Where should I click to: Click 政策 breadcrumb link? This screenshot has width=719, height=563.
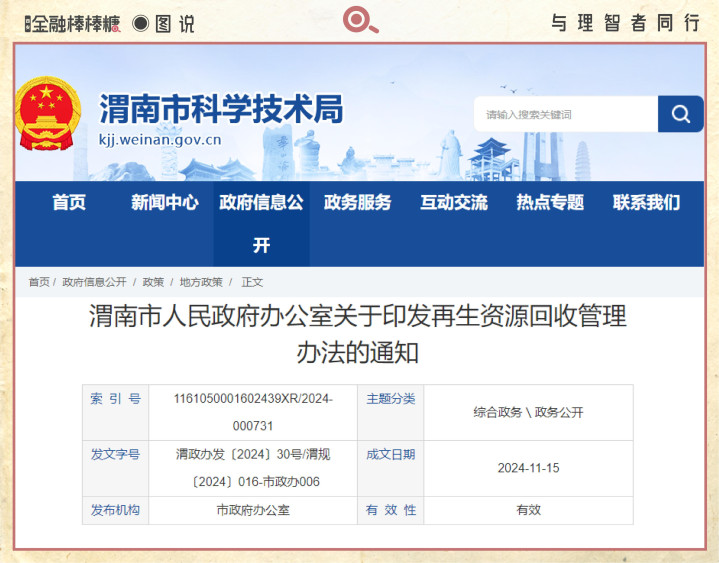pos(153,282)
